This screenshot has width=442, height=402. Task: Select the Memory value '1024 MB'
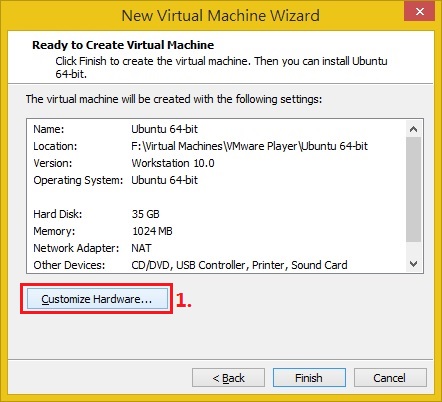(152, 231)
